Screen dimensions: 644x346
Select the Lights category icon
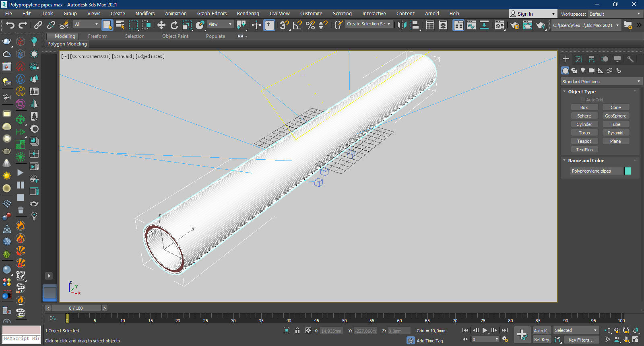coord(582,70)
